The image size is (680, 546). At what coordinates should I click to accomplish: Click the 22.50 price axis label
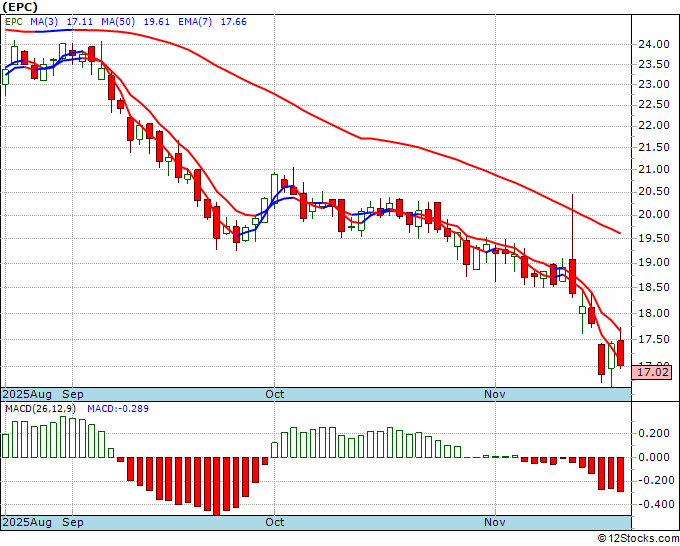coord(654,105)
